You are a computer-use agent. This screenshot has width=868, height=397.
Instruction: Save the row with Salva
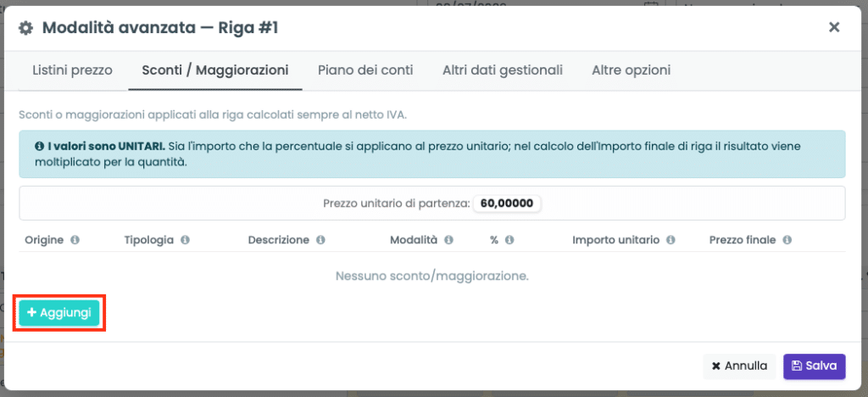pos(815,366)
